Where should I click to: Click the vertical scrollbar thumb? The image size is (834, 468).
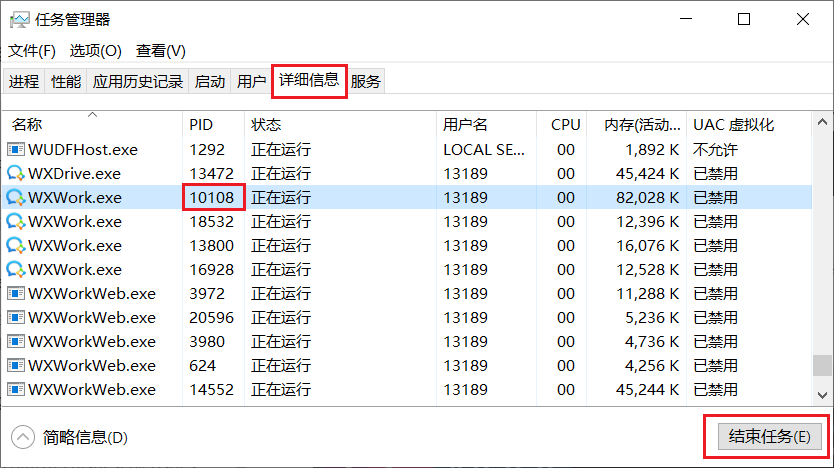(822, 365)
